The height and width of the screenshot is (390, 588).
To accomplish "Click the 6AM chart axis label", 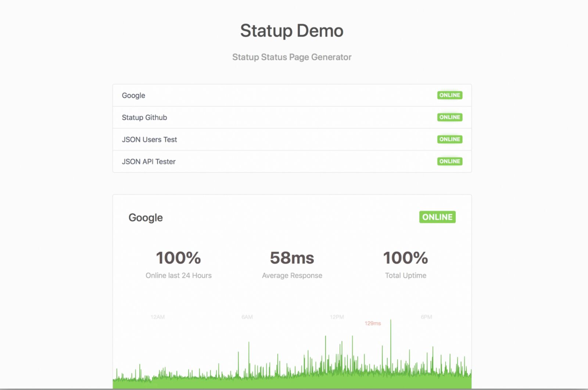I will click(x=247, y=317).
